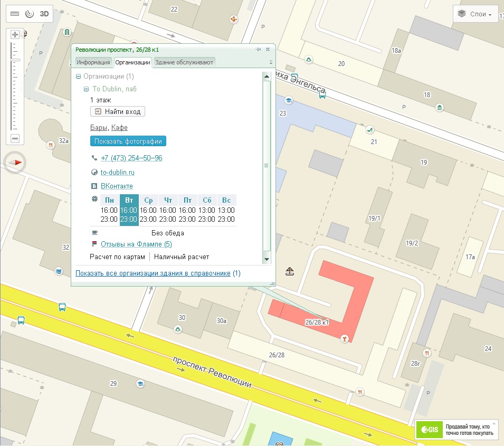The width and height of the screenshot is (504, 446).
Task: Click phone number +7 (473) 254-50-96
Action: tap(131, 158)
